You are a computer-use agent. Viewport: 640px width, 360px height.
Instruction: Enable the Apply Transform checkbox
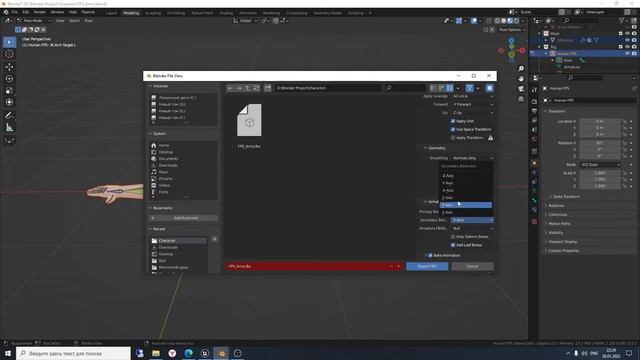pyautogui.click(x=453, y=138)
